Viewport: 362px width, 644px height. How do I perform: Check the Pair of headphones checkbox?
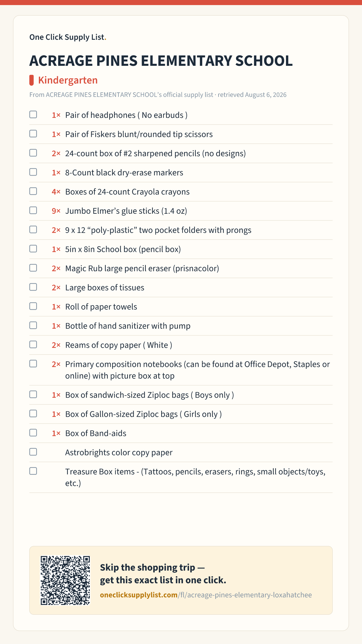coord(33,114)
